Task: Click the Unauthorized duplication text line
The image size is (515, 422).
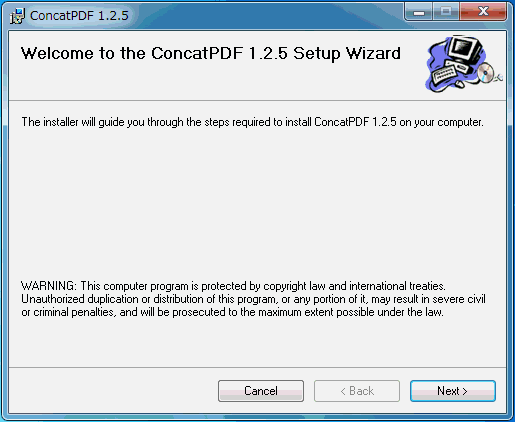Action: click(x=253, y=299)
